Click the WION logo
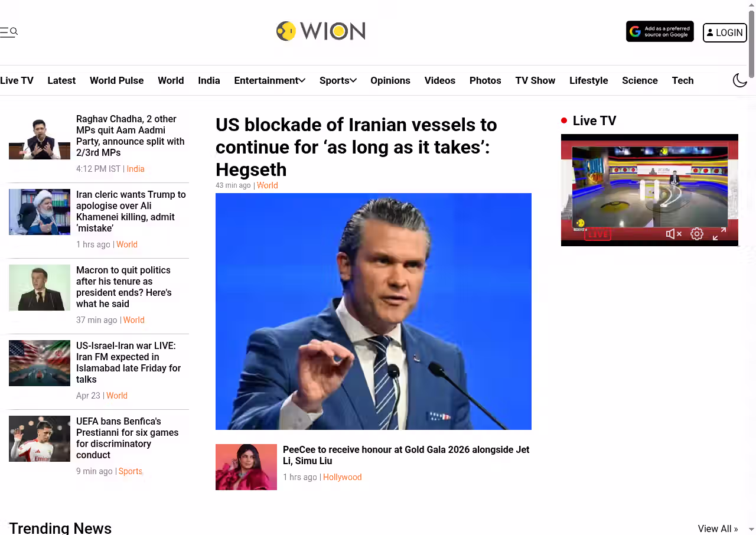This screenshot has width=756, height=535. click(321, 31)
